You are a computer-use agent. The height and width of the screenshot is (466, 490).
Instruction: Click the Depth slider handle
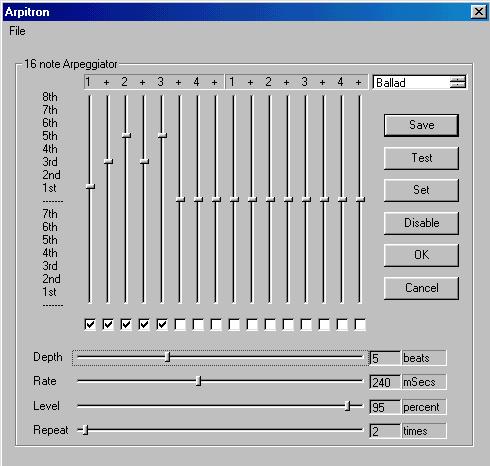pyautogui.click(x=167, y=357)
